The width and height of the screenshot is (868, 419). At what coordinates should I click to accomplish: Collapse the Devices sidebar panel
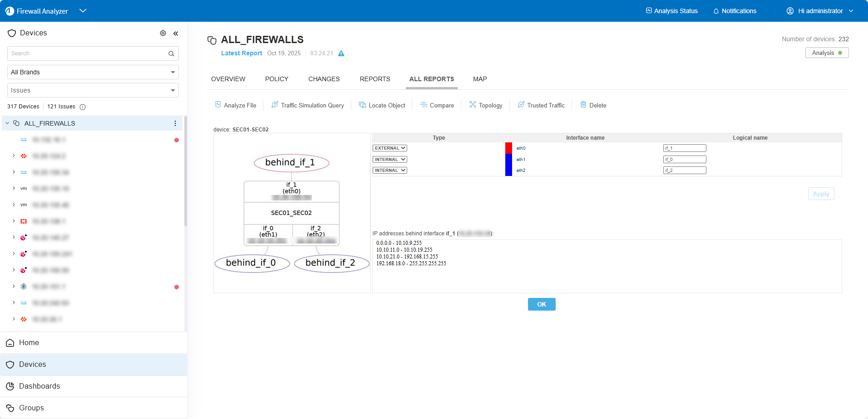[x=176, y=33]
